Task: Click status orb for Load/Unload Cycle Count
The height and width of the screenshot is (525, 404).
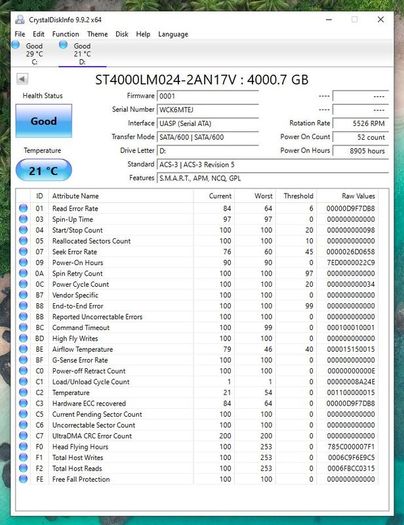Action: pos(23,382)
